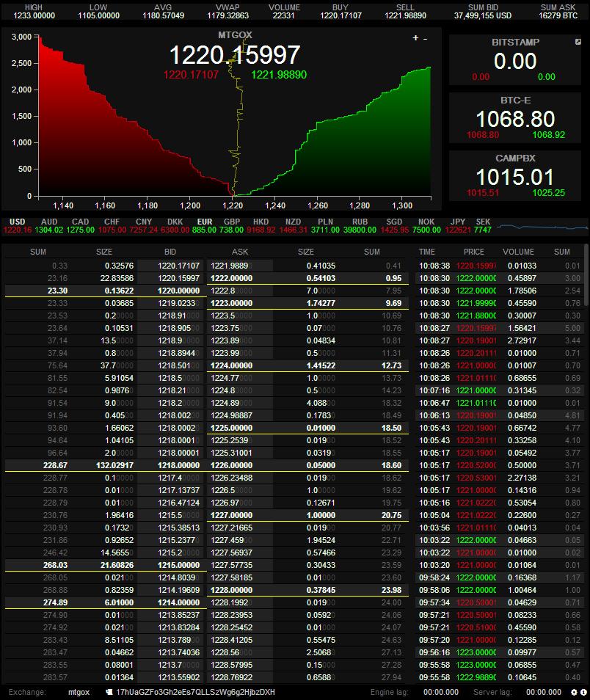Image resolution: width=590 pixels, height=700 pixels.
Task: Click the HIGH value 1233.00000
Action: pyautogui.click(x=34, y=15)
